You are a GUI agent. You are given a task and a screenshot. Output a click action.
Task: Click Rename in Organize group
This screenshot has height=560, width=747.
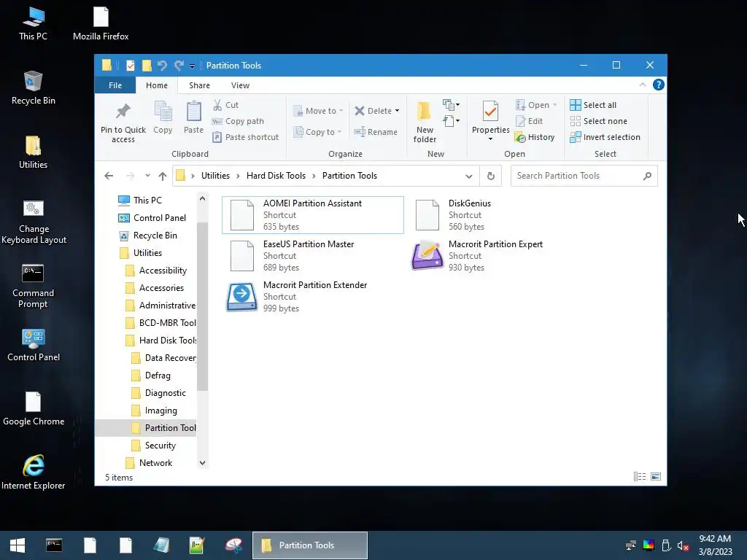click(376, 132)
